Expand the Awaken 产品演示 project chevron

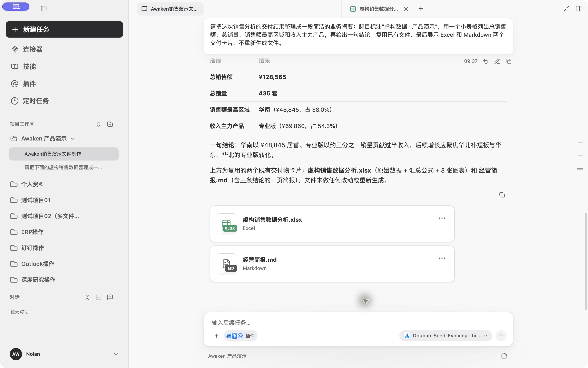click(x=72, y=138)
